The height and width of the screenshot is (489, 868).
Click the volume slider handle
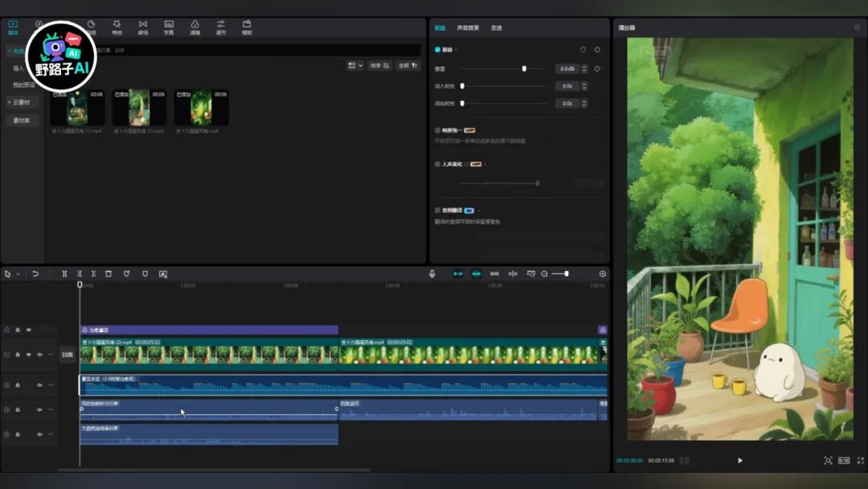pyautogui.click(x=524, y=68)
